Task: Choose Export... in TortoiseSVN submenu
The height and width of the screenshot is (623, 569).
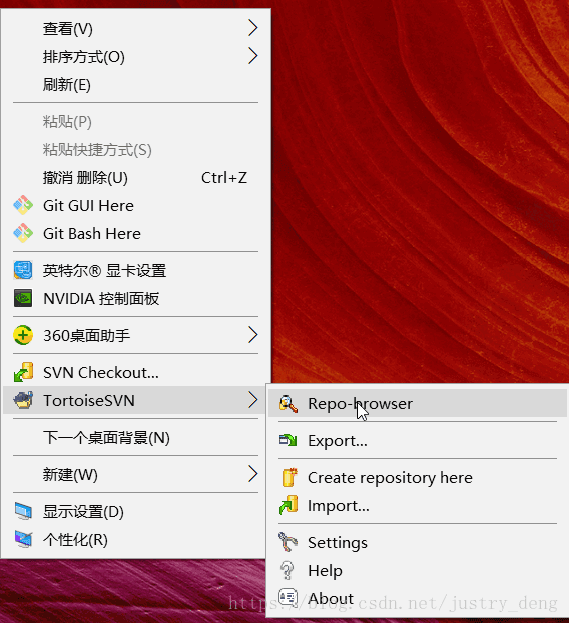Action: (417, 440)
